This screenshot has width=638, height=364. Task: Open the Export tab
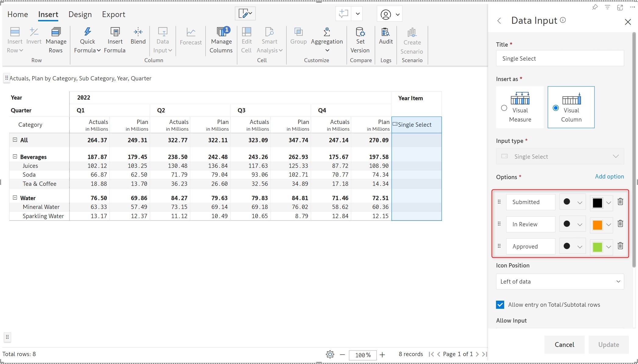coord(113,14)
